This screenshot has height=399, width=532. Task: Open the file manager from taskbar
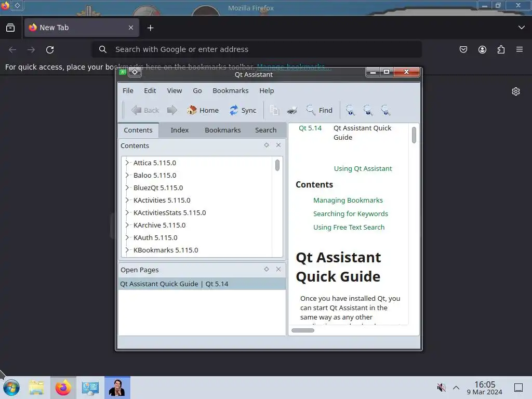pyautogui.click(x=36, y=388)
